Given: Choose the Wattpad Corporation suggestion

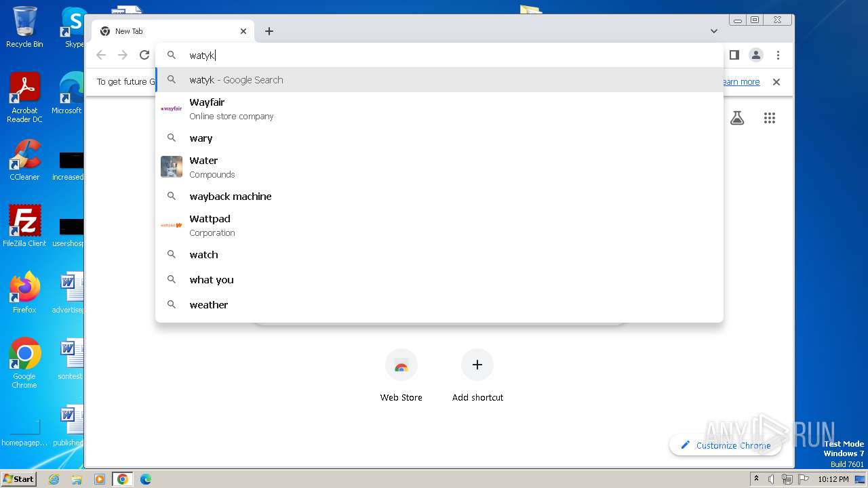Looking at the screenshot, I should tap(439, 225).
